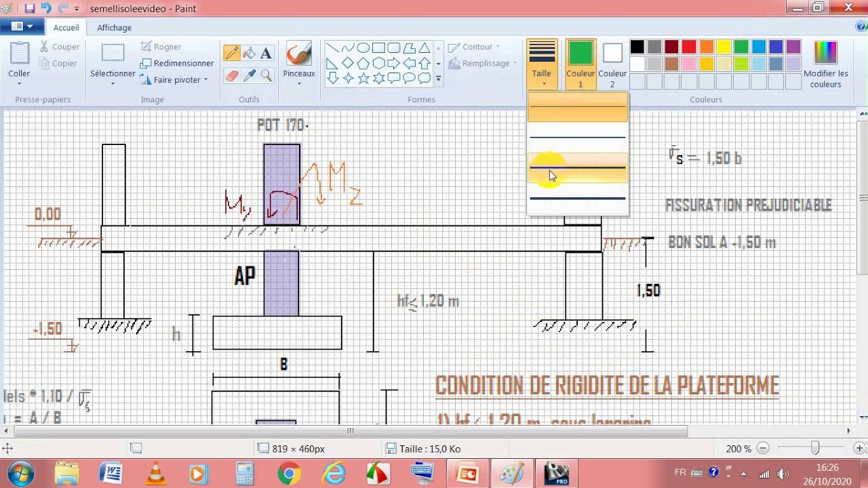Switch to the Affichage tab

(x=114, y=27)
